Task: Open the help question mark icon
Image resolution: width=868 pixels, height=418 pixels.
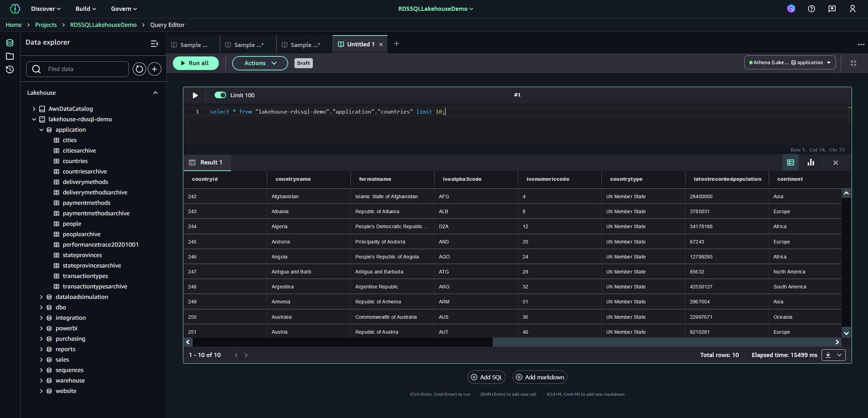Action: (x=811, y=9)
